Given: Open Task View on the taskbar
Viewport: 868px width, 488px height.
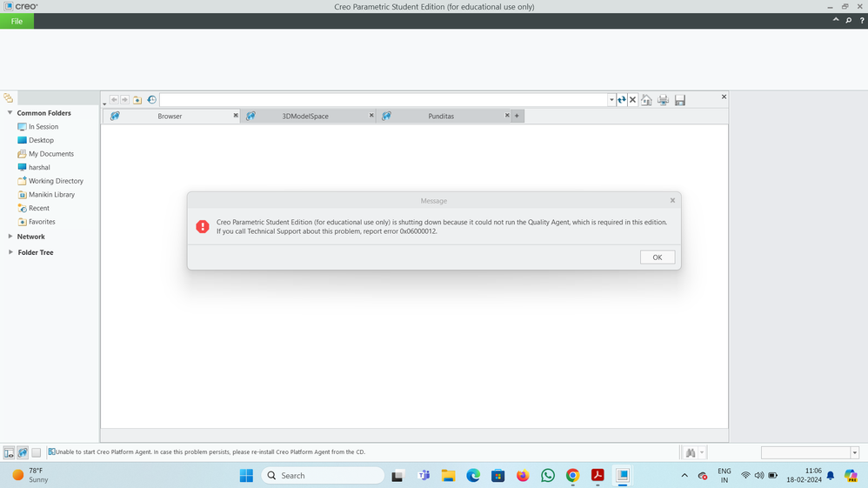Looking at the screenshot, I should [397, 476].
